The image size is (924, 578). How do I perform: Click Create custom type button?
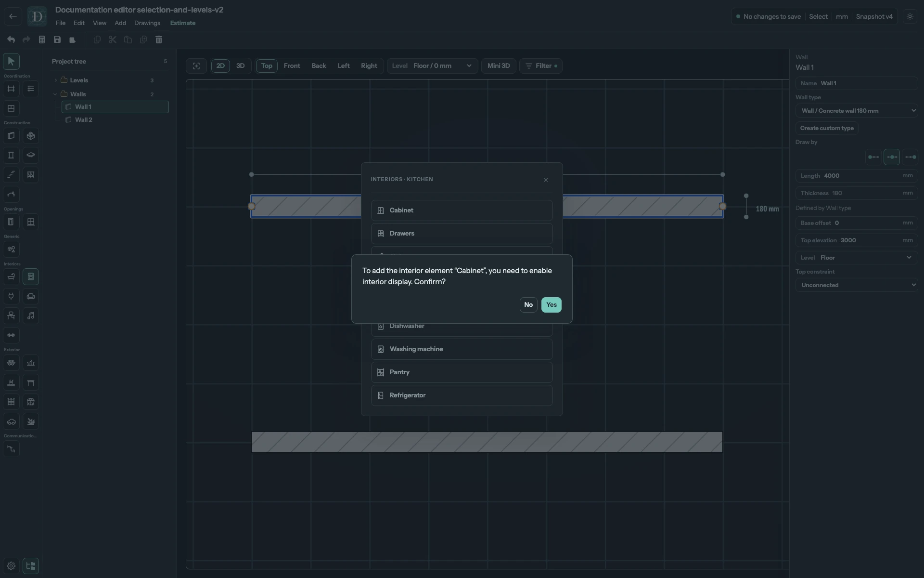click(x=827, y=128)
